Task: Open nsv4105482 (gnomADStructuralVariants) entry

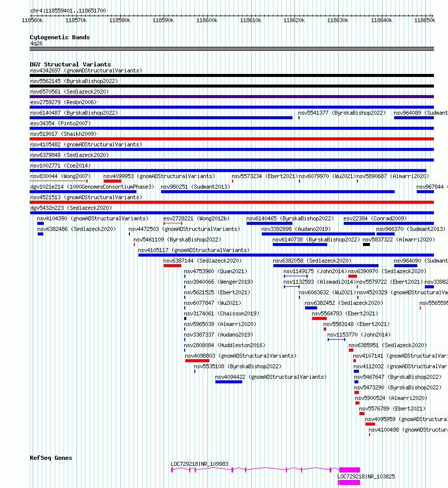Action: pyautogui.click(x=86, y=145)
